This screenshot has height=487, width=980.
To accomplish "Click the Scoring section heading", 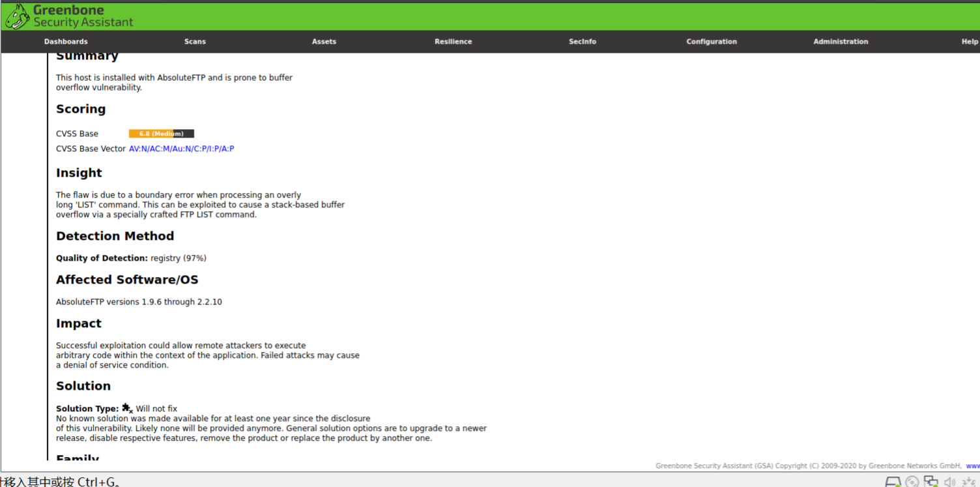I will 81,109.
